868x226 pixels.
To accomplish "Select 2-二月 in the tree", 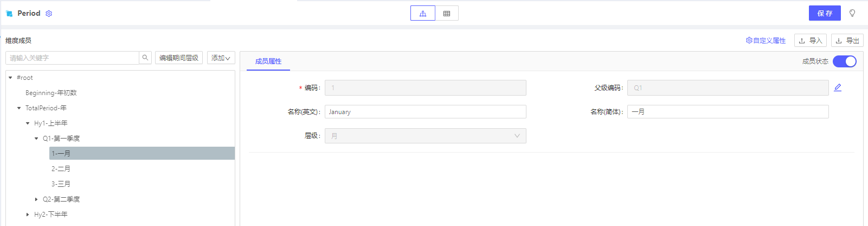I will pos(61,169).
